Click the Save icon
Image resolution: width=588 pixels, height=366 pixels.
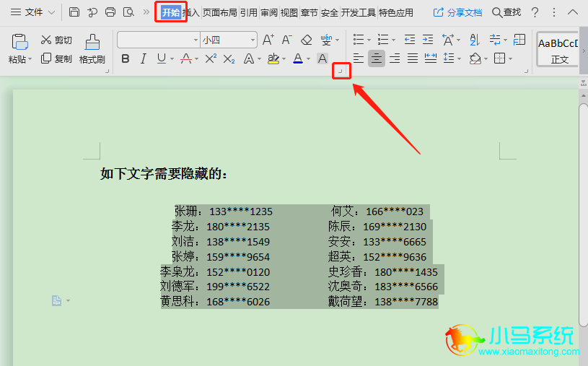[74, 12]
